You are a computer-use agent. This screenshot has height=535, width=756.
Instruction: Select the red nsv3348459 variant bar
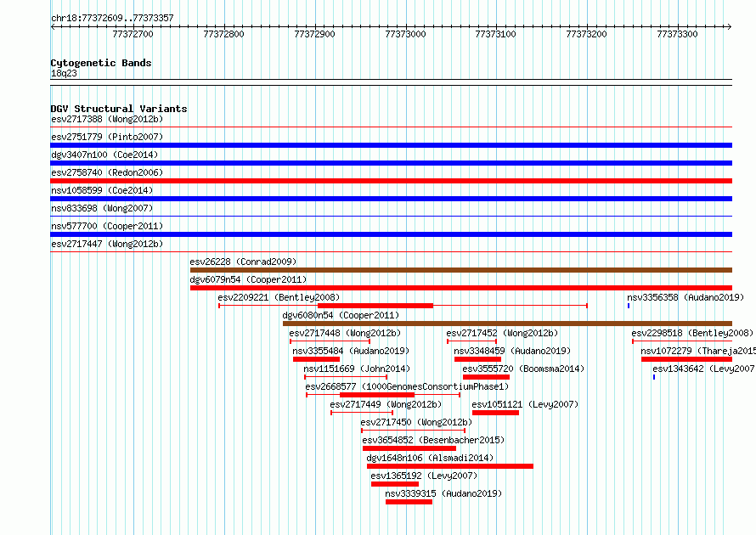coord(477,359)
